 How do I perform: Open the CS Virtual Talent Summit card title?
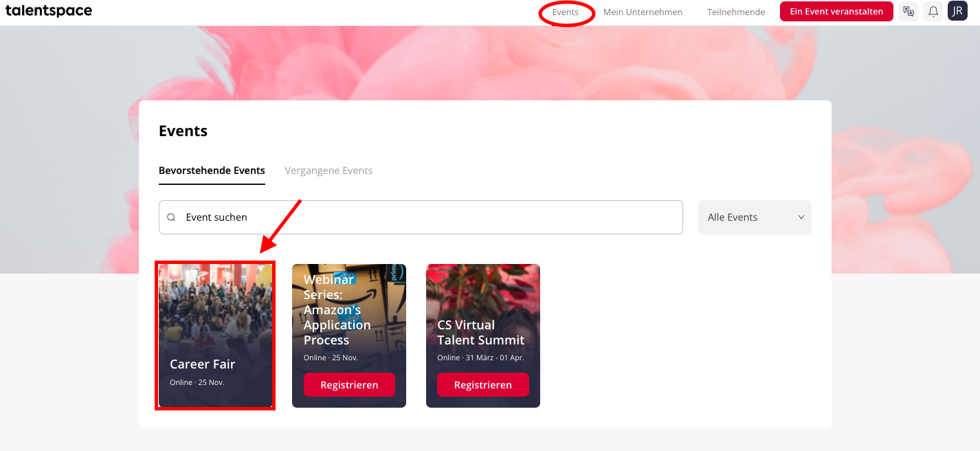click(481, 332)
